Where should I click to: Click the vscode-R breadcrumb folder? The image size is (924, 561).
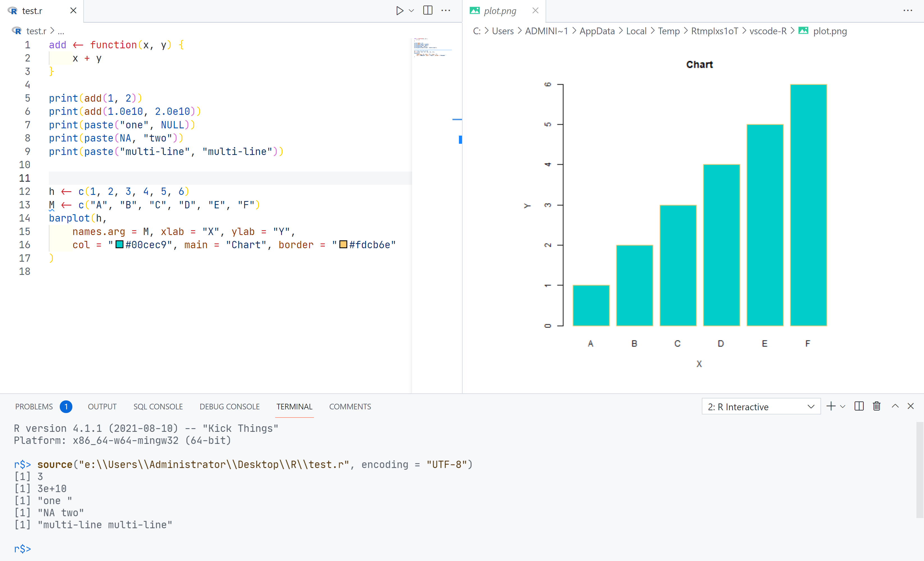click(x=768, y=31)
